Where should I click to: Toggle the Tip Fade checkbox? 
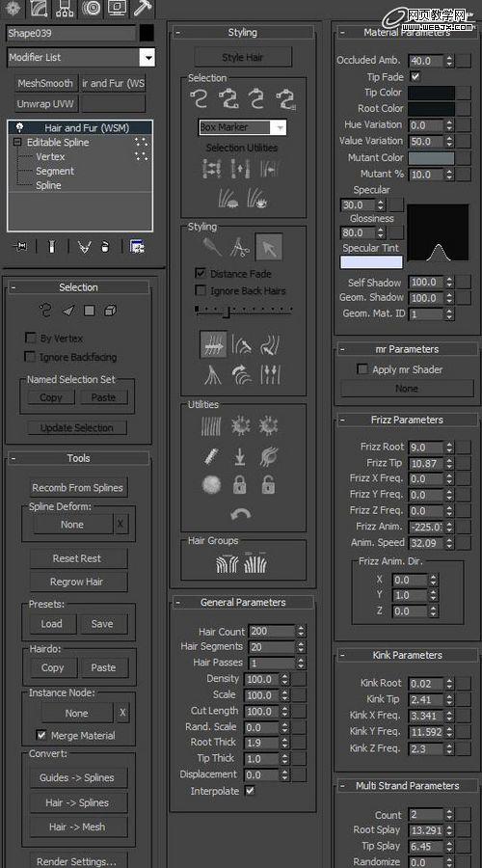click(x=415, y=76)
